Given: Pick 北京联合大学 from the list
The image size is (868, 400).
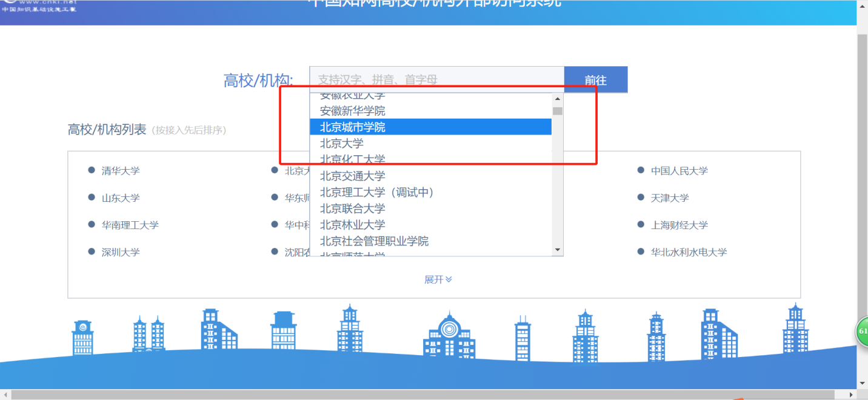Looking at the screenshot, I should tap(430, 208).
